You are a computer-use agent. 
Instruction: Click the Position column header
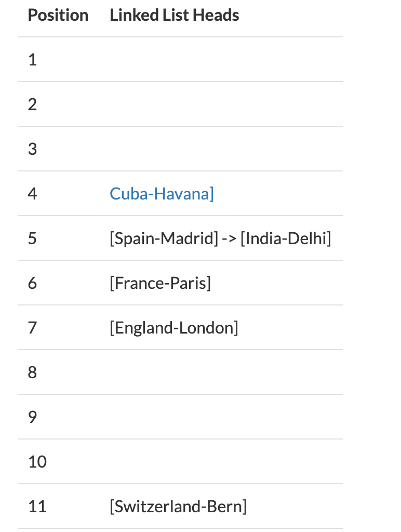(58, 15)
